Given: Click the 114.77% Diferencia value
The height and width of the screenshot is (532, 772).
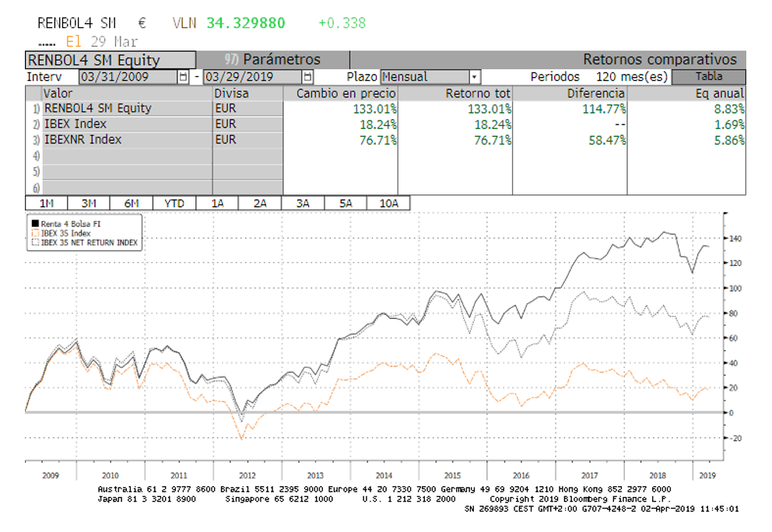Looking at the screenshot, I should (x=604, y=109).
